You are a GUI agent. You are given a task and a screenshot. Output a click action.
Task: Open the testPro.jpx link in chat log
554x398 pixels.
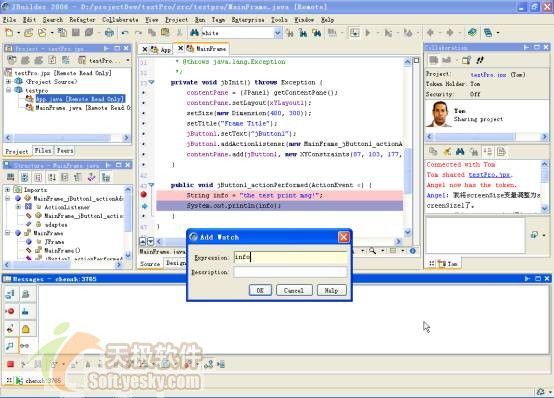[489, 175]
